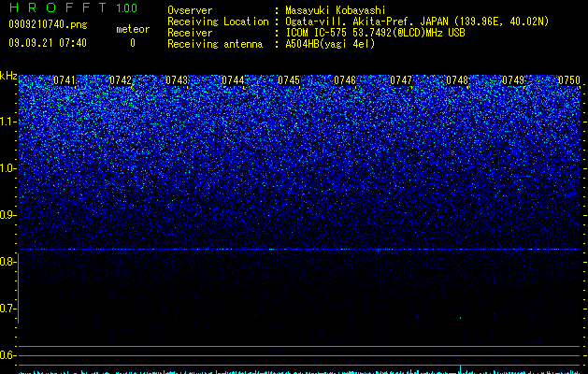This screenshot has width=588, height=374.
Task: Click the 0742 time marker
Action: (x=121, y=80)
